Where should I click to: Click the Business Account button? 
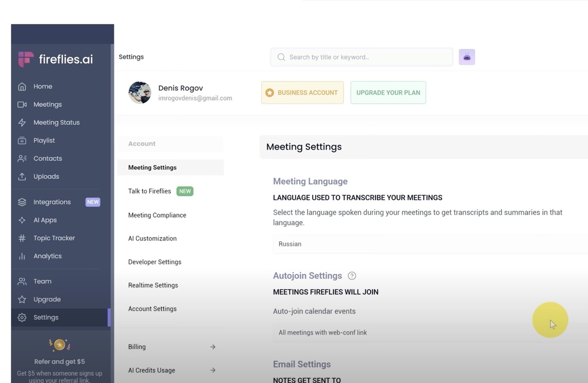pyautogui.click(x=302, y=93)
